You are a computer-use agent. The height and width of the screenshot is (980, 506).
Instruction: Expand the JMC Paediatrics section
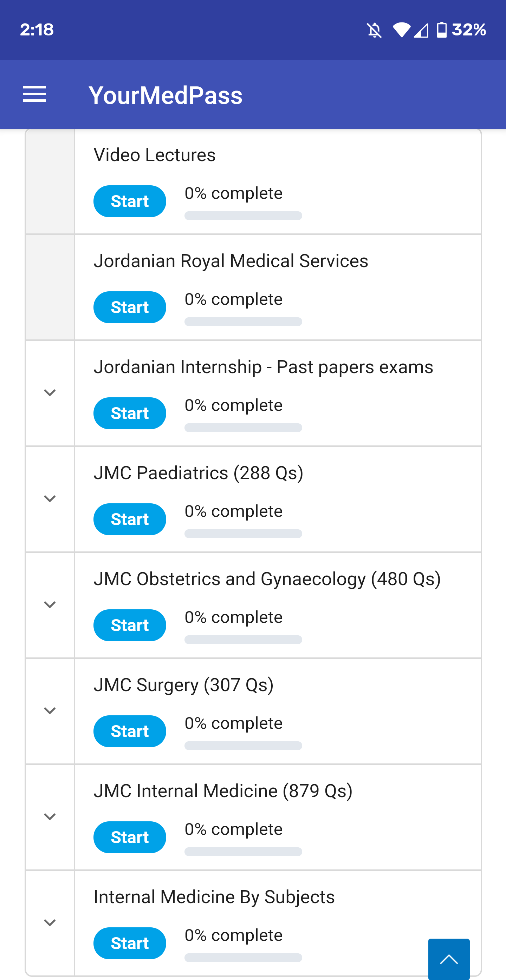(50, 499)
